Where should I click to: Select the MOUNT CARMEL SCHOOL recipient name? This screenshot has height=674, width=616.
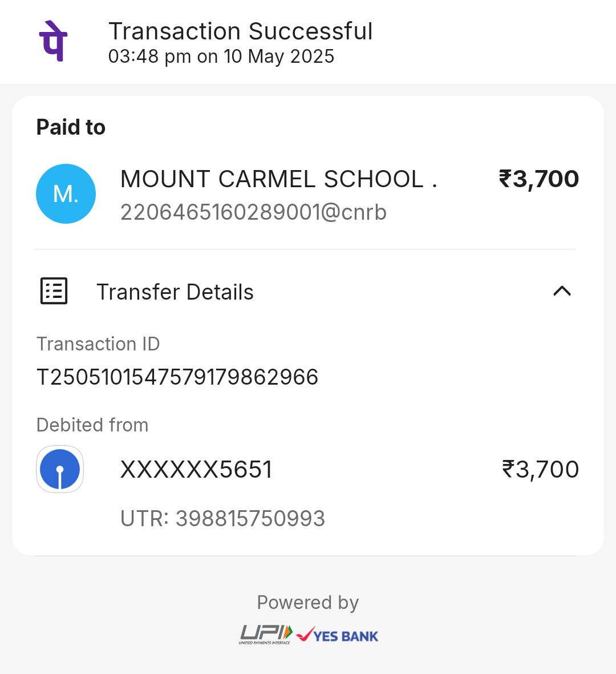279,179
